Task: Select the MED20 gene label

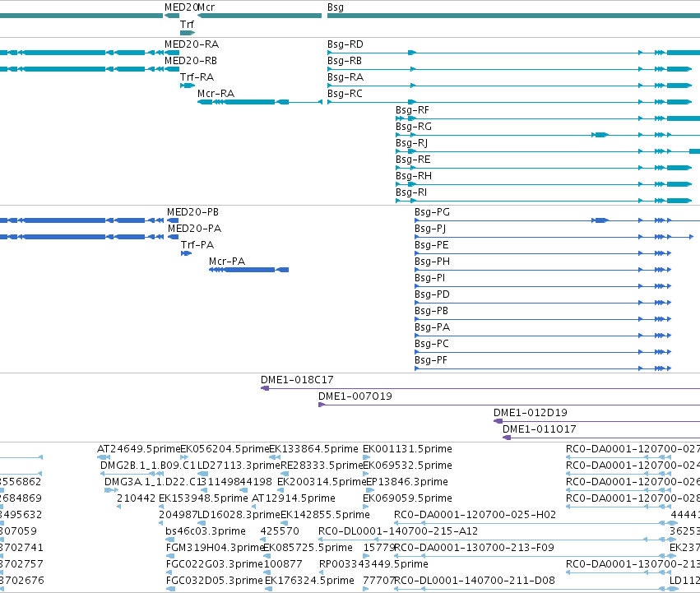Action: (181, 7)
